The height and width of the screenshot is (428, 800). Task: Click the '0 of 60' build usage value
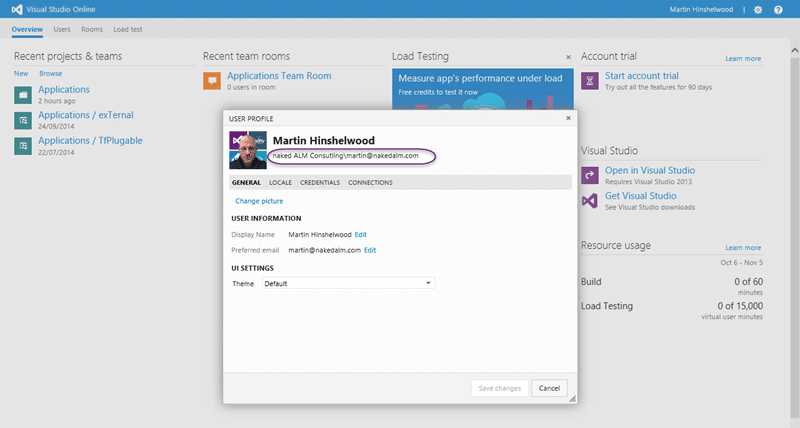tap(748, 282)
